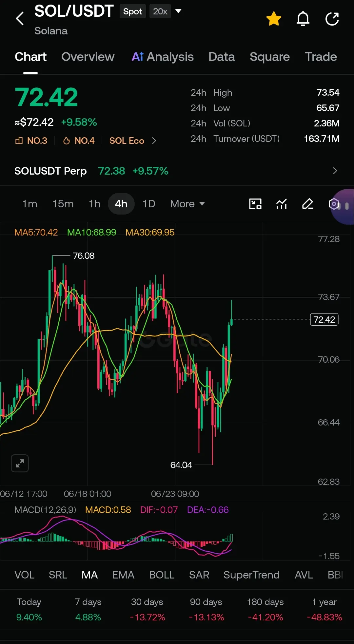Tap the 76.08 high price label
Screen dimensions: 354x644
[x=84, y=256]
